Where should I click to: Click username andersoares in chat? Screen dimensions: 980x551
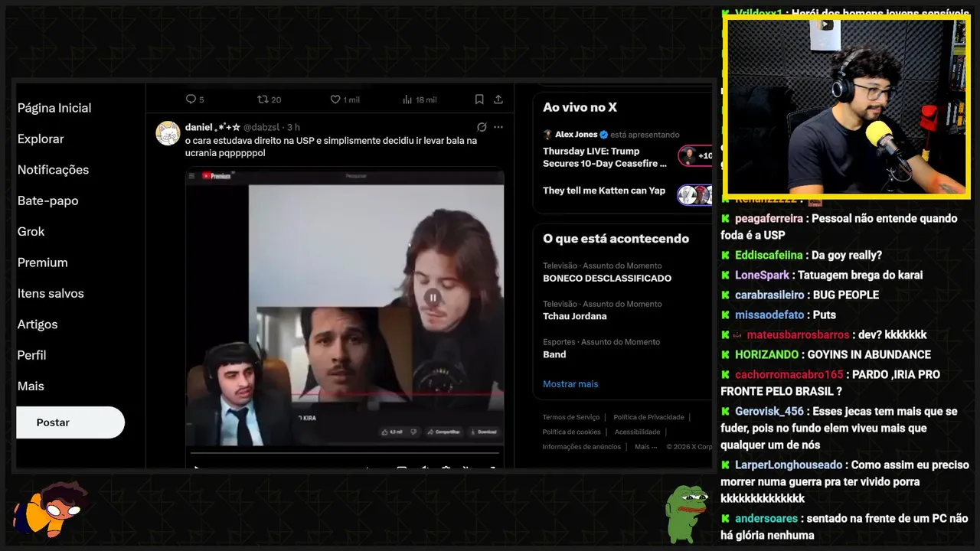tap(766, 518)
